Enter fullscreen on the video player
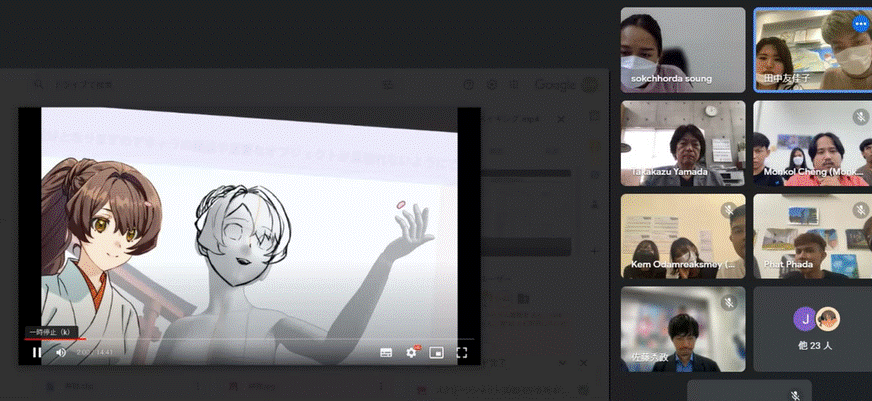Viewport: 872px width, 401px height. [x=462, y=353]
